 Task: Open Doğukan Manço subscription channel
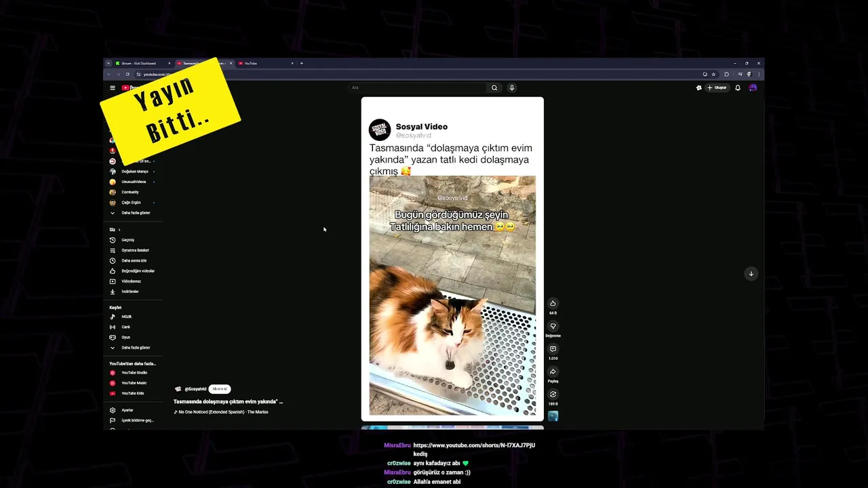134,171
